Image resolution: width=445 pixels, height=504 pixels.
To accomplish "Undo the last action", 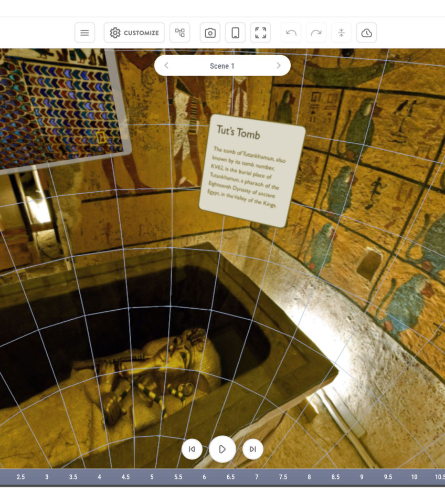I will [x=291, y=33].
